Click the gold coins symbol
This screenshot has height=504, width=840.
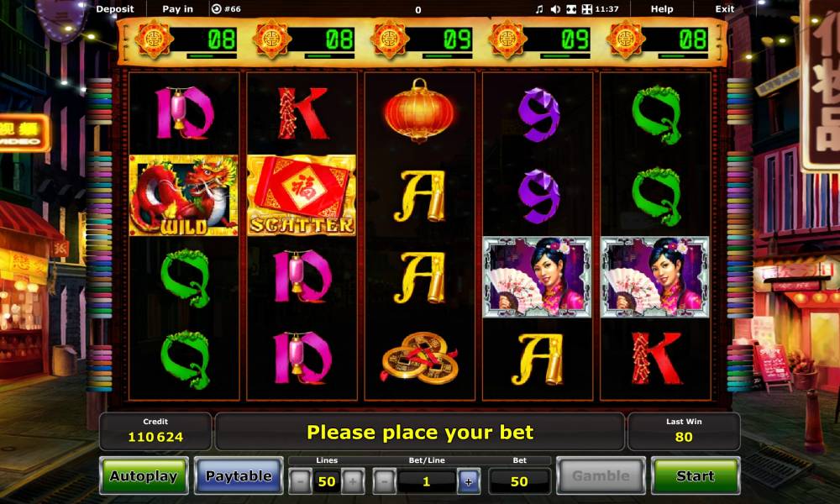pyautogui.click(x=419, y=358)
